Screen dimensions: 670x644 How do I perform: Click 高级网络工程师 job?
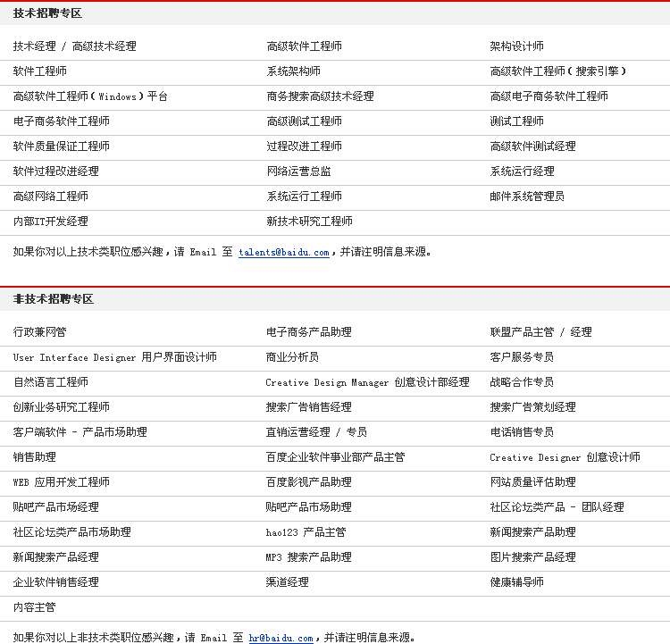[x=51, y=197]
